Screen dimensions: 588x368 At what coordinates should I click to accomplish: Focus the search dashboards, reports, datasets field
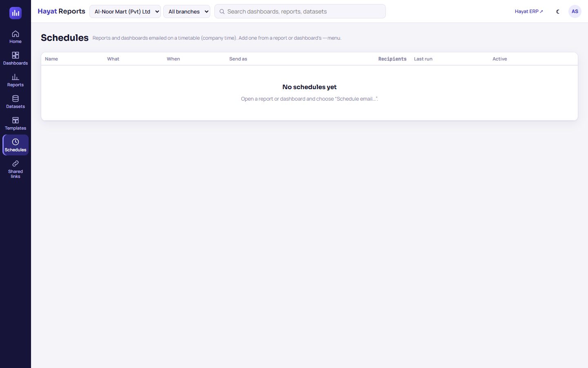point(300,11)
